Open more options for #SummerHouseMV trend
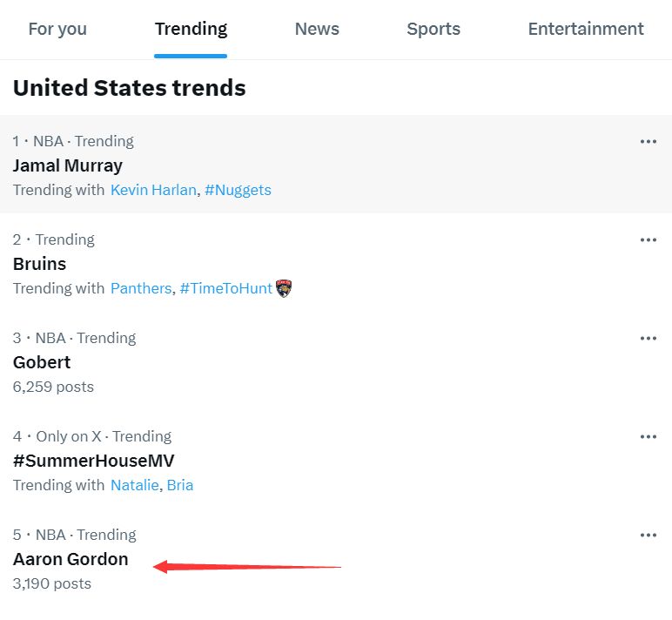The height and width of the screenshot is (620, 672). [648, 436]
